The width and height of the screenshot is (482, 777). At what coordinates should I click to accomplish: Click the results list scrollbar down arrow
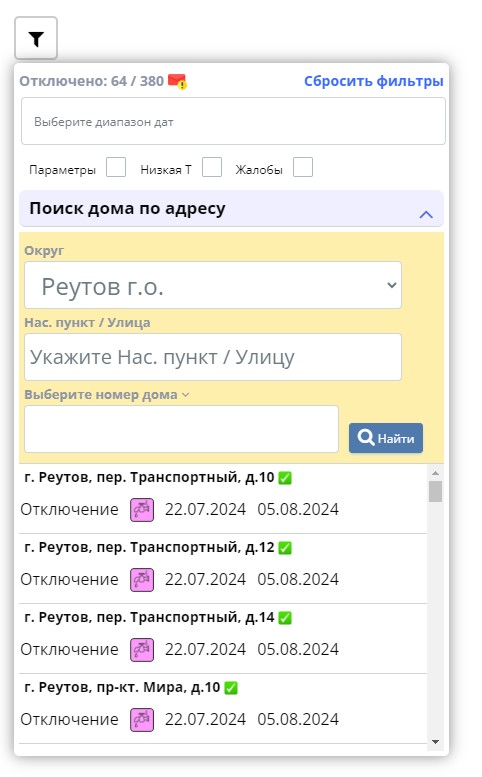(x=435, y=742)
